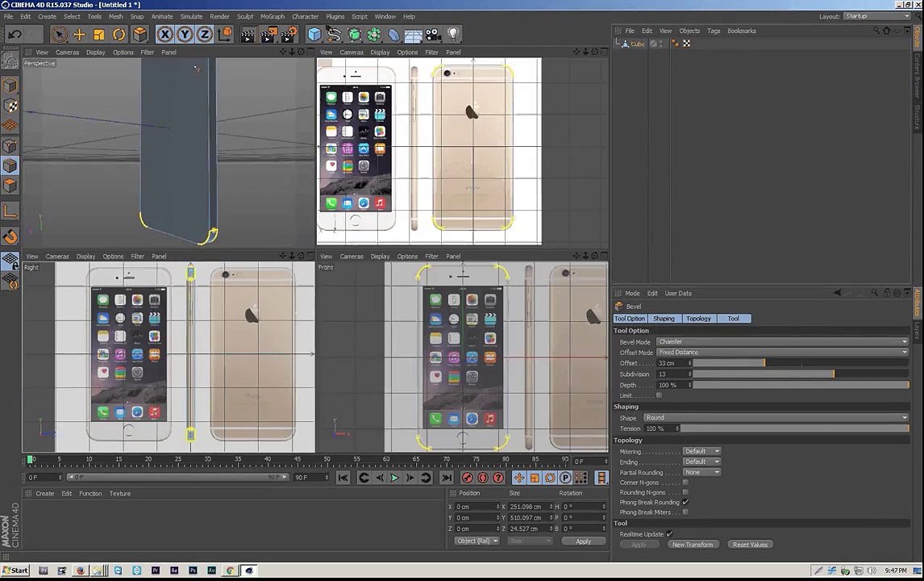Image resolution: width=924 pixels, height=581 pixels.
Task: Toggle X axis lock
Action: point(165,34)
